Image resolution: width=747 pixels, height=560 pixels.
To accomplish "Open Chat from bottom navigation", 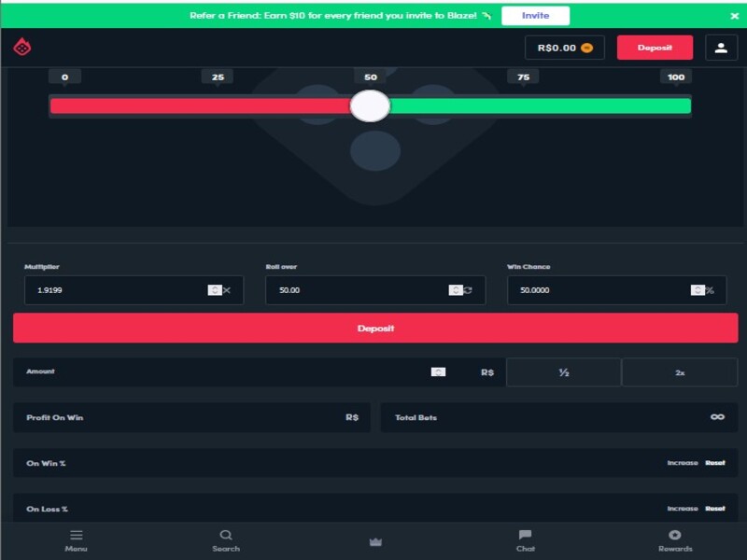I will (x=526, y=540).
